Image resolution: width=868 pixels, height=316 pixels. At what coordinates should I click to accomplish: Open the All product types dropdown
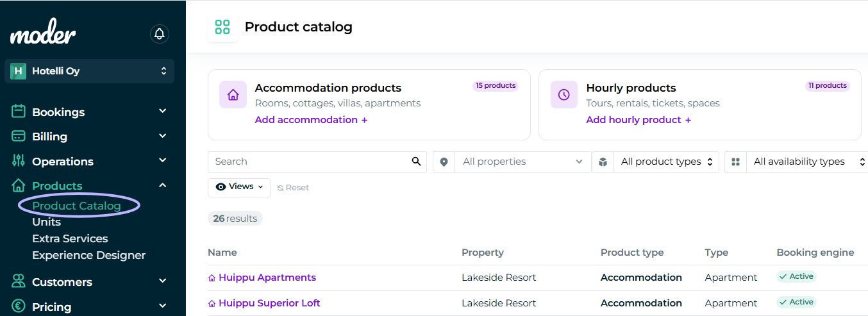(667, 162)
